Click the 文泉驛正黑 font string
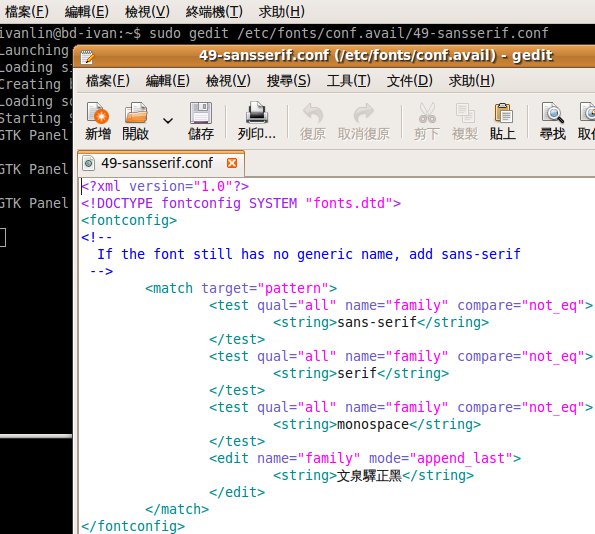This screenshot has width=595, height=534. pos(369,476)
